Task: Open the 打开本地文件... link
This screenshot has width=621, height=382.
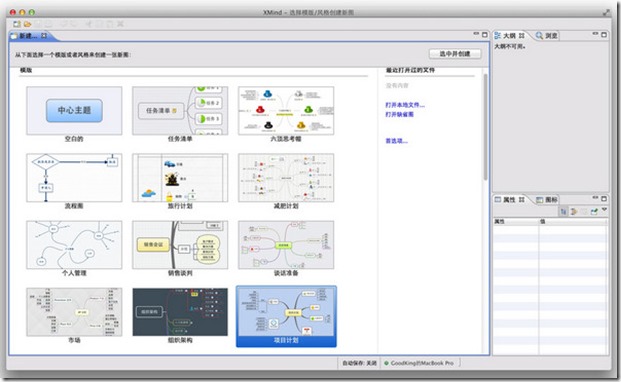Action: click(x=405, y=105)
